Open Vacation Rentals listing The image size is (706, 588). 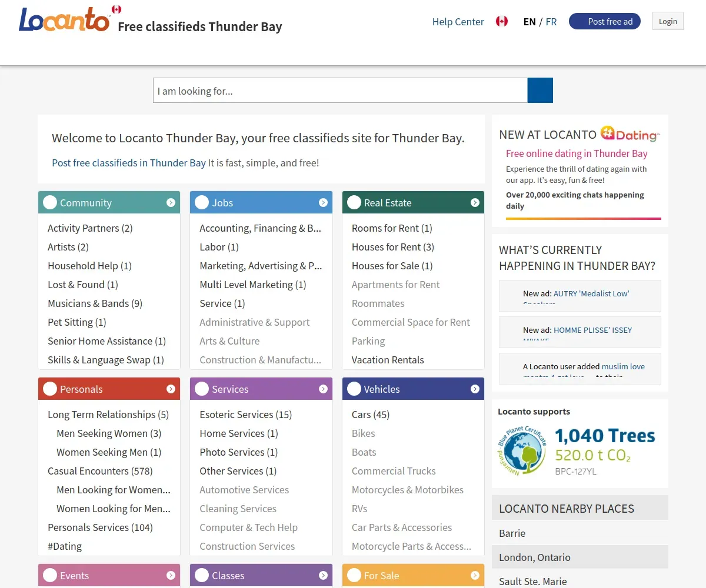tap(388, 360)
